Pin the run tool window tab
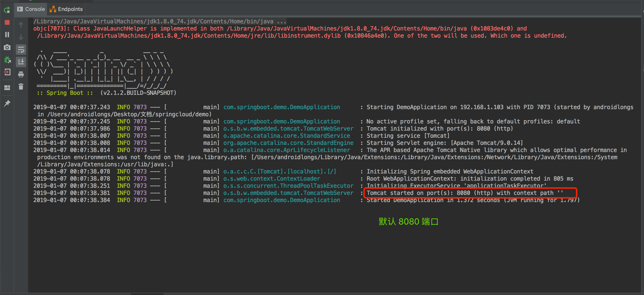 coord(7,103)
